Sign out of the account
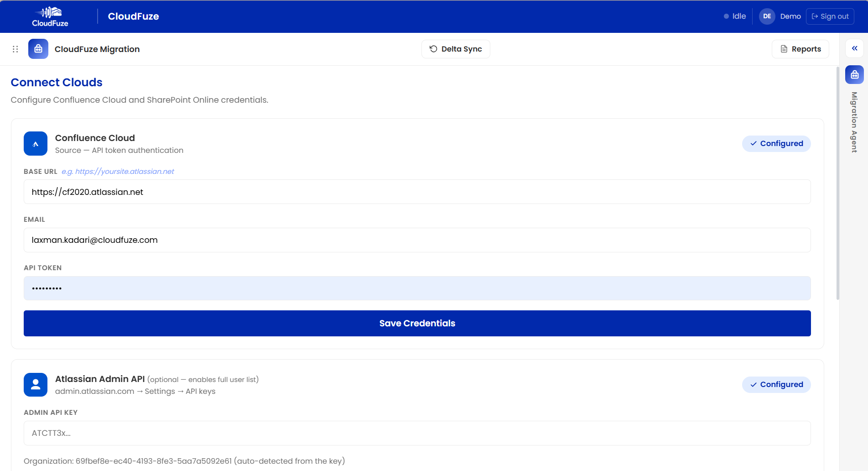868x471 pixels. (x=830, y=16)
